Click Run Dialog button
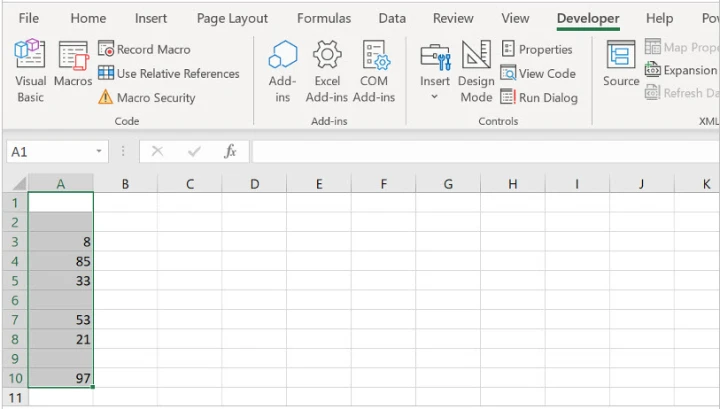720x409 pixels. click(x=539, y=97)
